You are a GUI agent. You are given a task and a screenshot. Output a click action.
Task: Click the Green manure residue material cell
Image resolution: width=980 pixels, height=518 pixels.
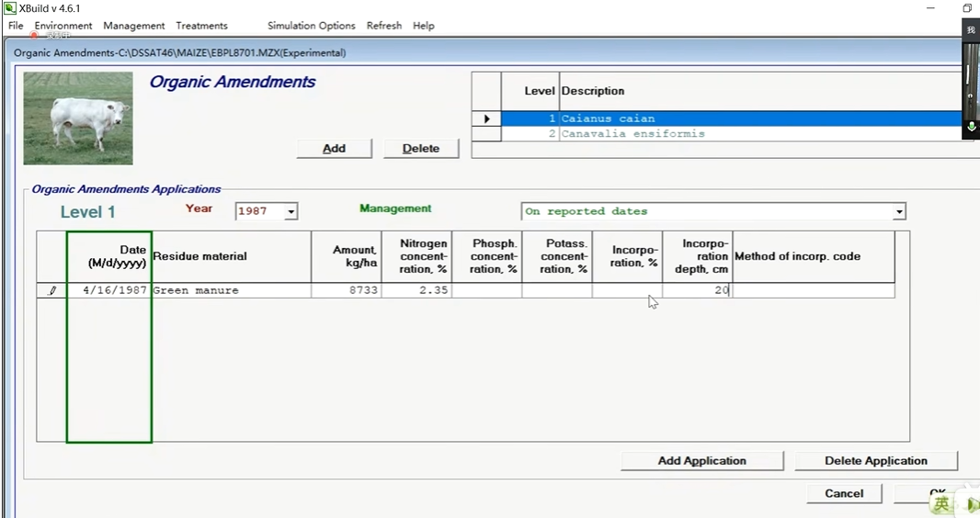click(232, 290)
